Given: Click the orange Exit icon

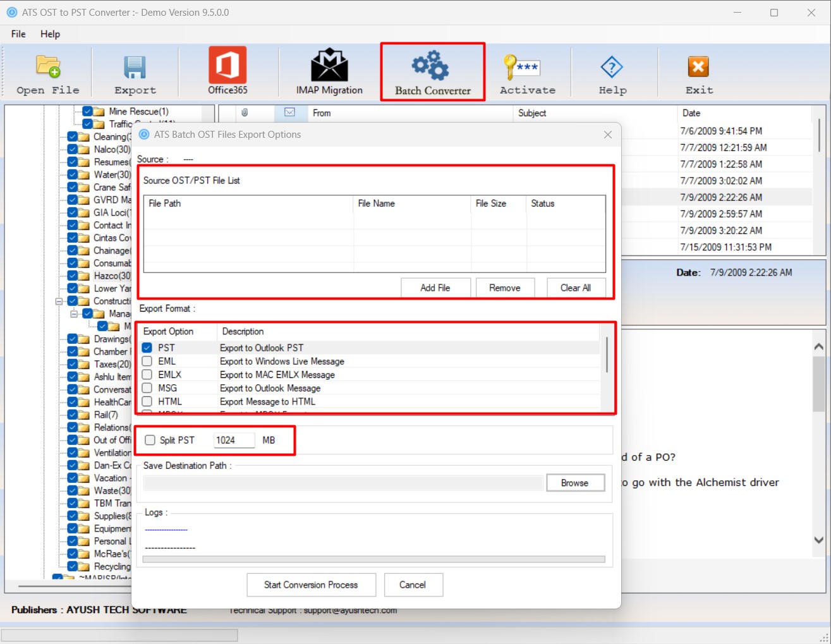Looking at the screenshot, I should [698, 66].
